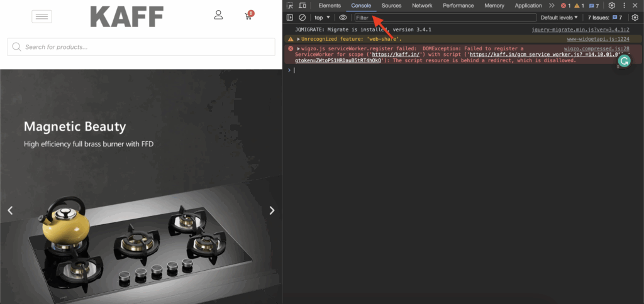This screenshot has height=304, width=644.
Task: Open the DevTools three-dot menu
Action: (625, 5)
